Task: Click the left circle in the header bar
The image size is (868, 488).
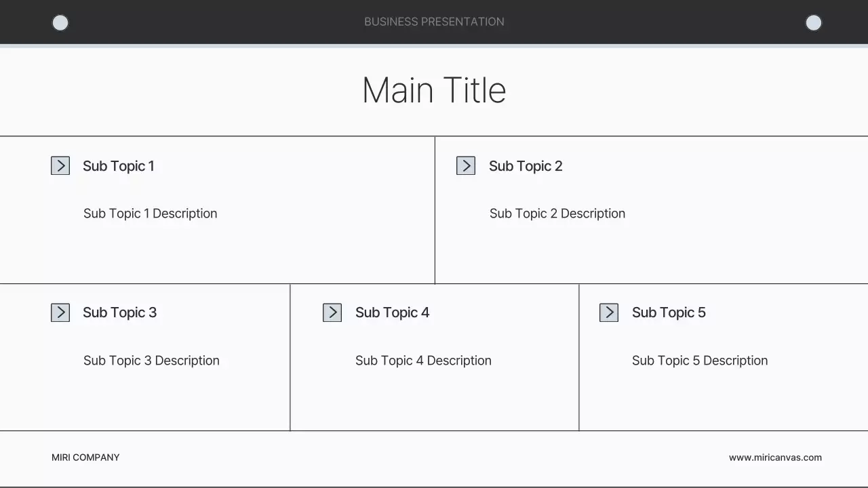Action: coord(60,23)
